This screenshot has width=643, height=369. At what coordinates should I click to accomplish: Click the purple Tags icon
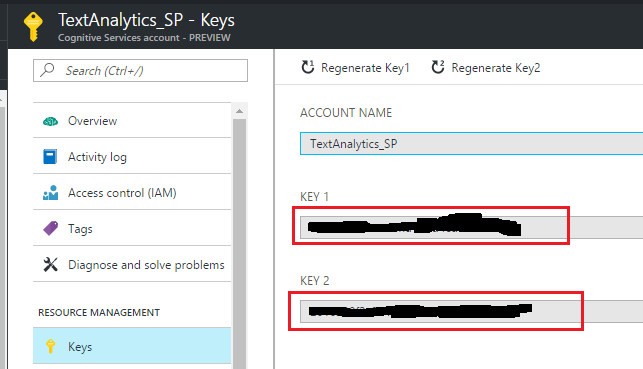coord(50,228)
